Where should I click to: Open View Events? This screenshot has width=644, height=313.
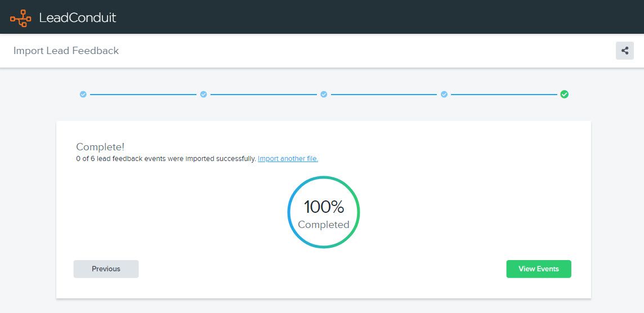click(x=538, y=269)
